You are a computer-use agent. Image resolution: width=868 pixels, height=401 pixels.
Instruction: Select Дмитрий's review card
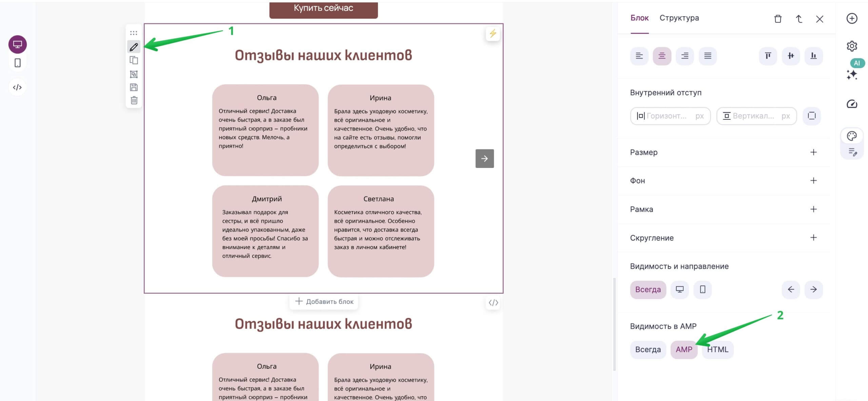click(x=265, y=231)
